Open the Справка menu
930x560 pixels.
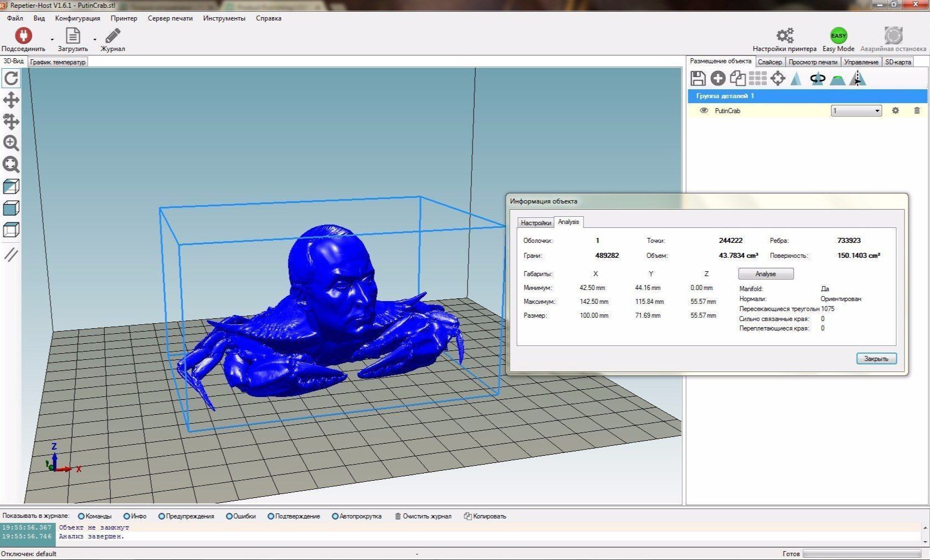pyautogui.click(x=268, y=18)
